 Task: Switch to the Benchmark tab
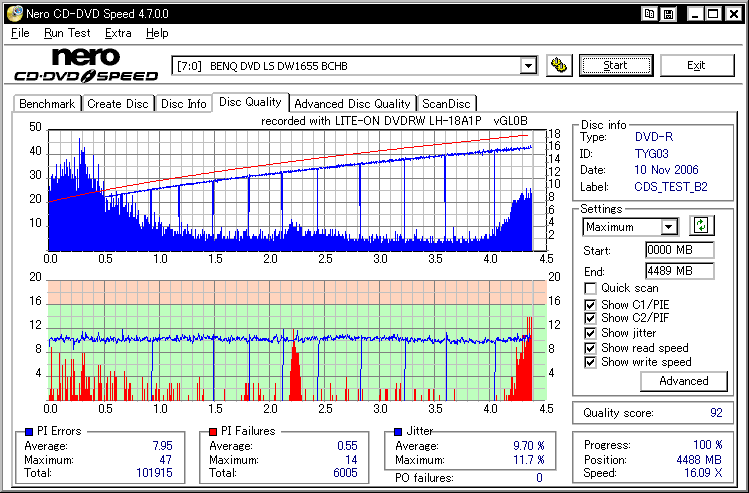[x=47, y=104]
